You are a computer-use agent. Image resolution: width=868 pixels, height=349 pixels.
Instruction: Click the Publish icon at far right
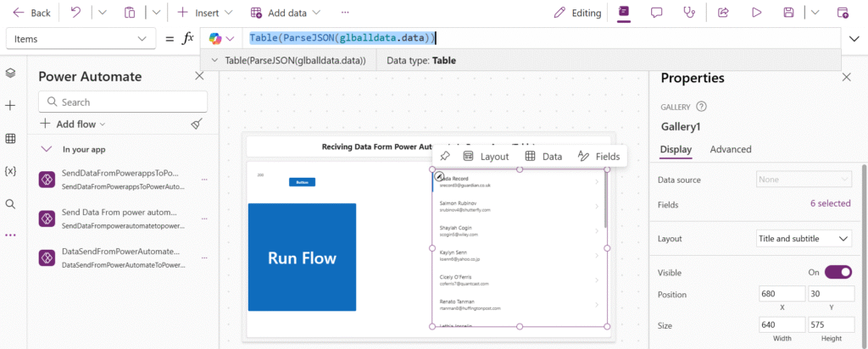coord(842,13)
